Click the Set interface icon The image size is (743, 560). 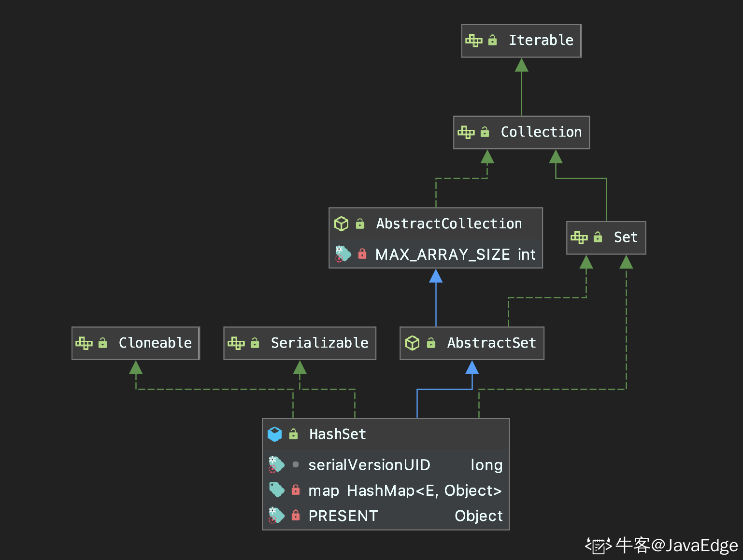click(579, 237)
